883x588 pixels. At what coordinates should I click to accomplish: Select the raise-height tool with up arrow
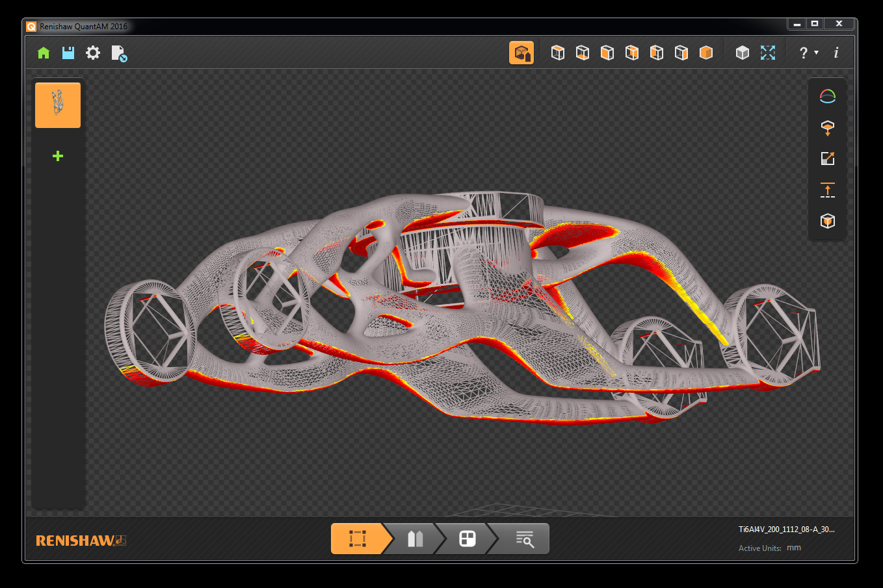point(827,190)
